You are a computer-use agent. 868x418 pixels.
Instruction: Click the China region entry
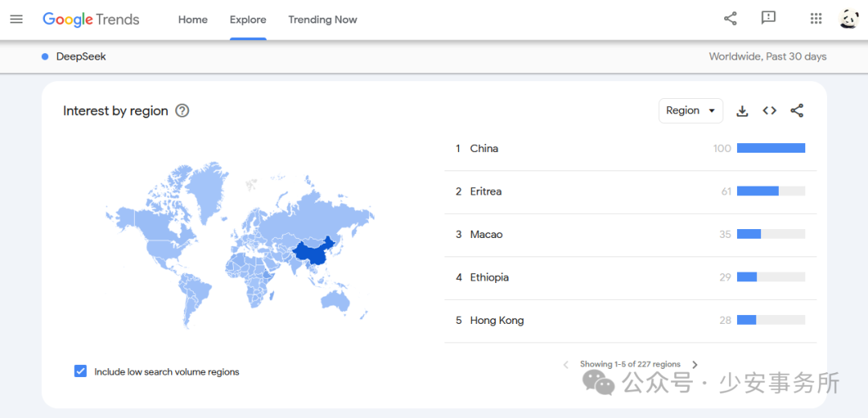pyautogui.click(x=484, y=149)
